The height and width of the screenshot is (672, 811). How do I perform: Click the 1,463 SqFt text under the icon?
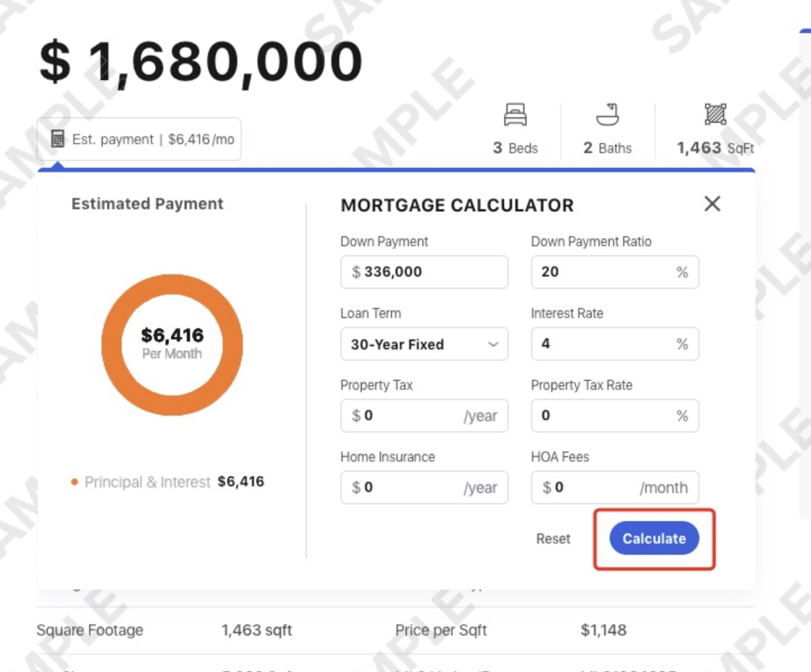[x=715, y=148]
